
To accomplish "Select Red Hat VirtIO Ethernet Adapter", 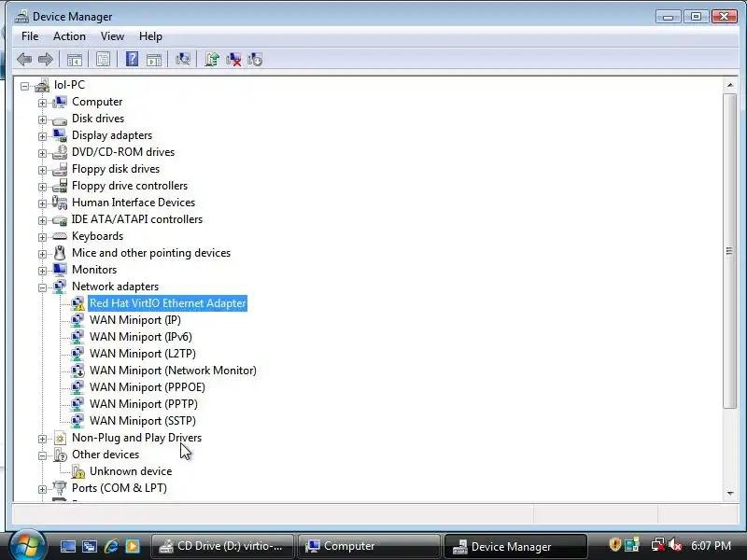I will click(168, 303).
